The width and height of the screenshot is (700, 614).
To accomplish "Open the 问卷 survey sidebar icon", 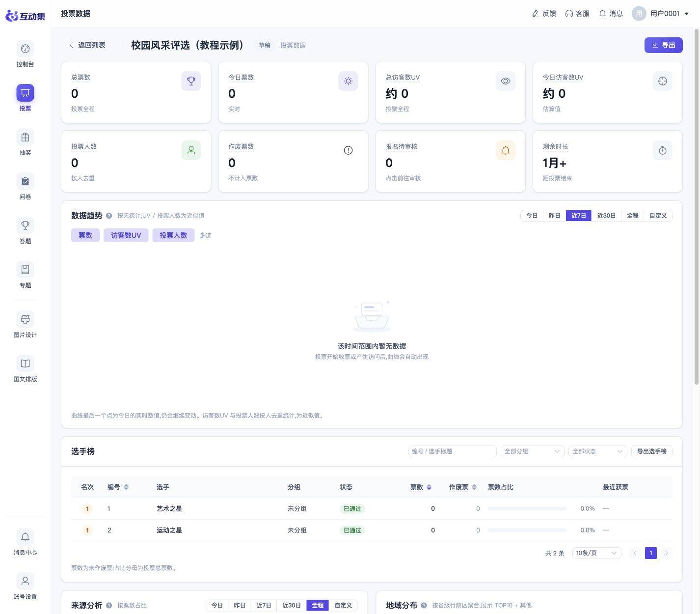I will [25, 181].
